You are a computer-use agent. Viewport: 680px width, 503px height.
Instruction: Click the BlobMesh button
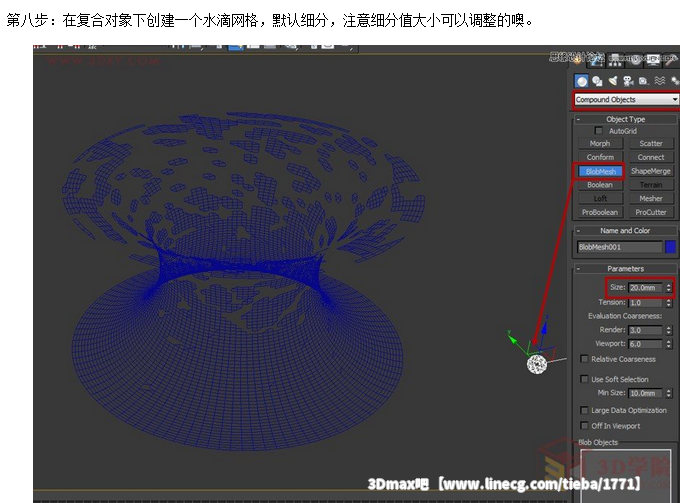[x=600, y=171]
